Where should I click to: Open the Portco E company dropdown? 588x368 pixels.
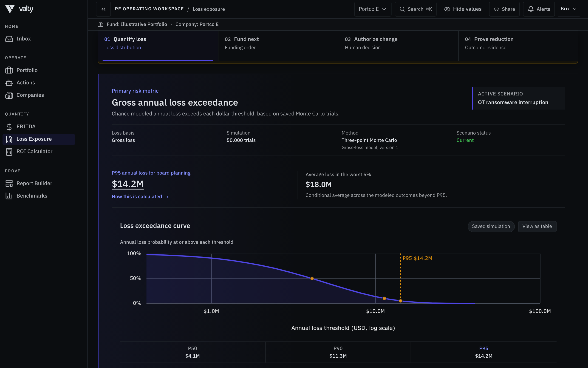pos(373,9)
